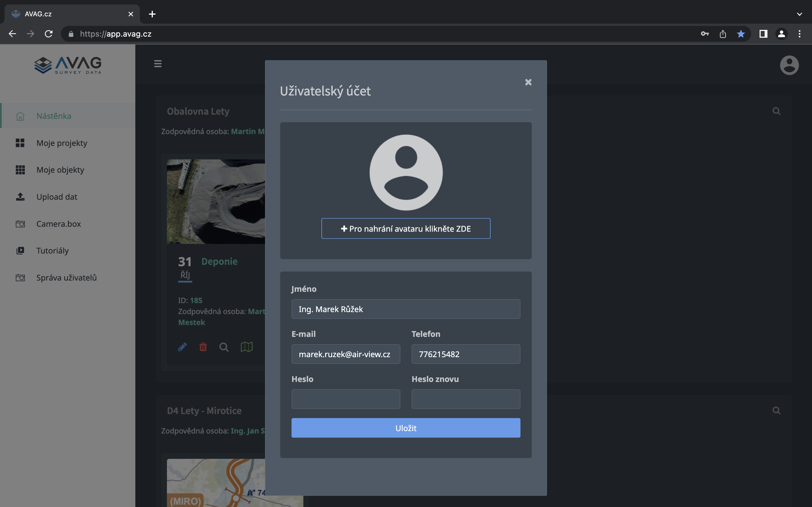
Task: Focus the Jméno name field
Action: [x=406, y=309]
